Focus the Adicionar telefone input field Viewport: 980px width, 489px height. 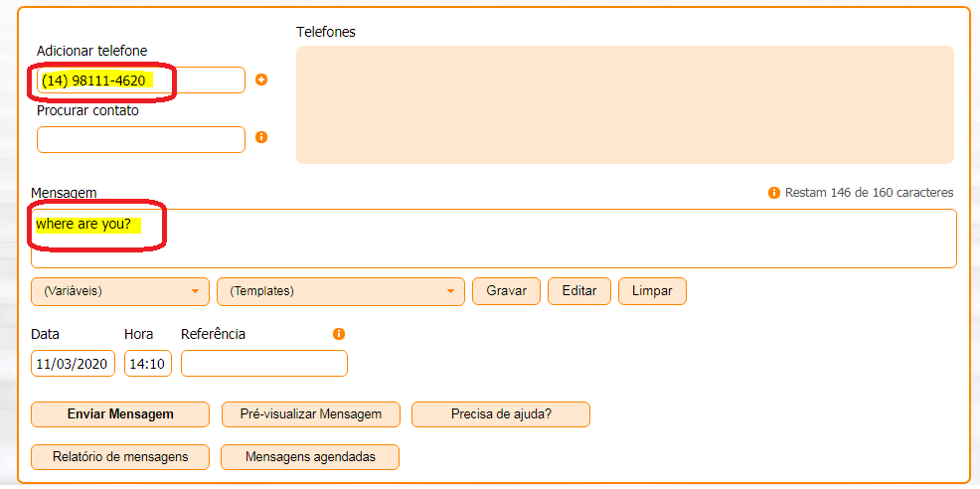[141, 81]
